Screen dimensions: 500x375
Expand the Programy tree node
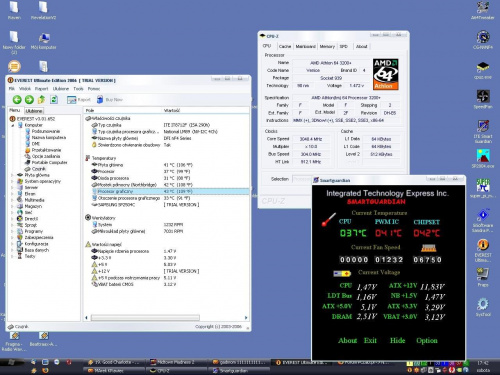tap(13, 231)
